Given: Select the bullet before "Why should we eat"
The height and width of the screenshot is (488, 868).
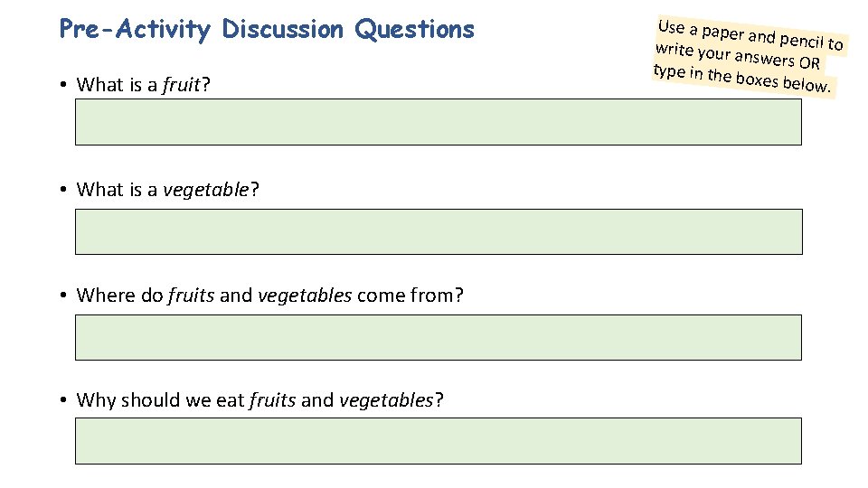Looking at the screenshot, I should pyautogui.click(x=63, y=399).
